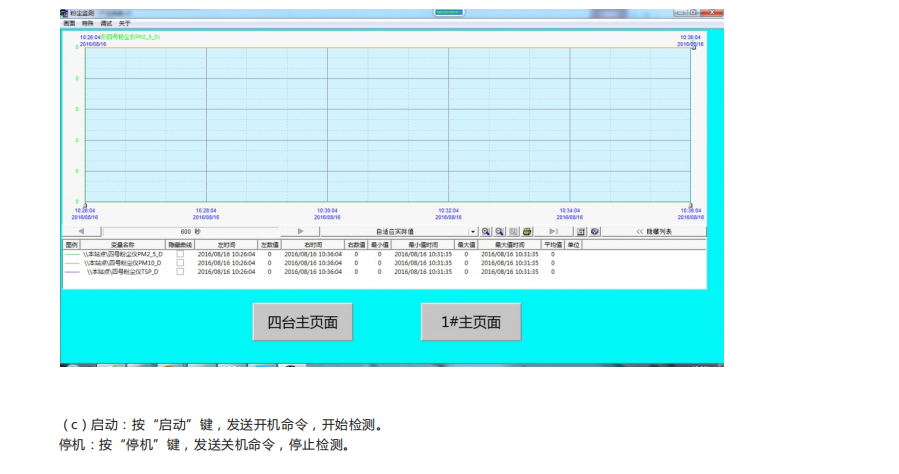The height and width of the screenshot is (474, 899).
Task: Tick hide-curve checkbox for PM10_D row
Action: pos(180,263)
